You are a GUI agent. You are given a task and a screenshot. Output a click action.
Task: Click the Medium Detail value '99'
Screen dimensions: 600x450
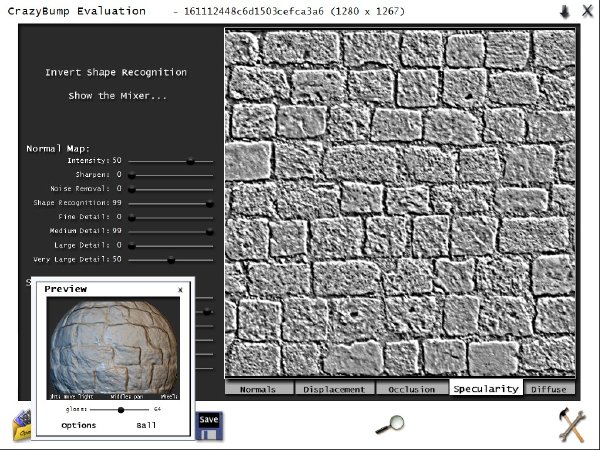pyautogui.click(x=117, y=230)
